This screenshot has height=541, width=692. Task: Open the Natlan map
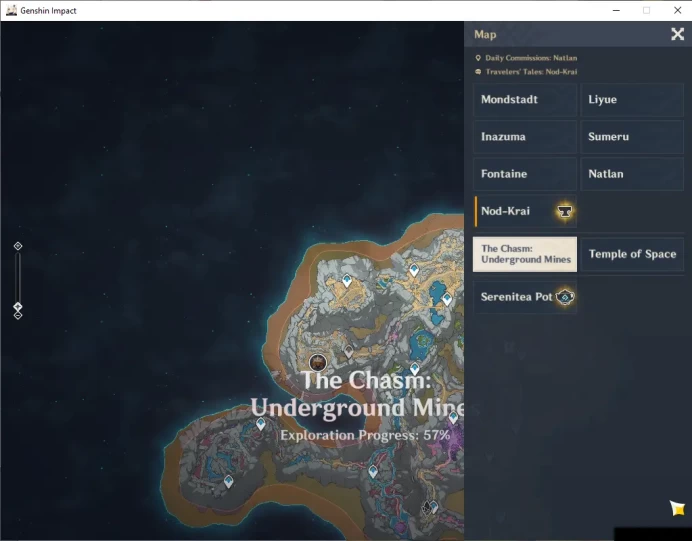click(632, 174)
